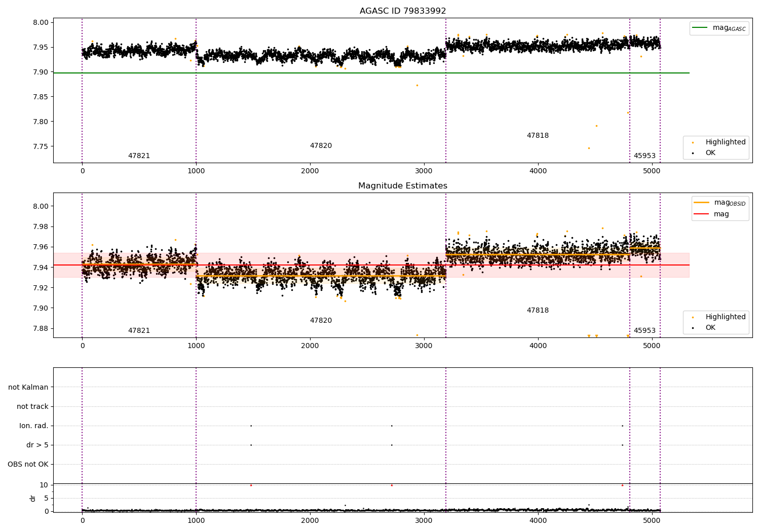Click 'OK' legend entry in top plot
760x532 pixels.
(x=710, y=153)
